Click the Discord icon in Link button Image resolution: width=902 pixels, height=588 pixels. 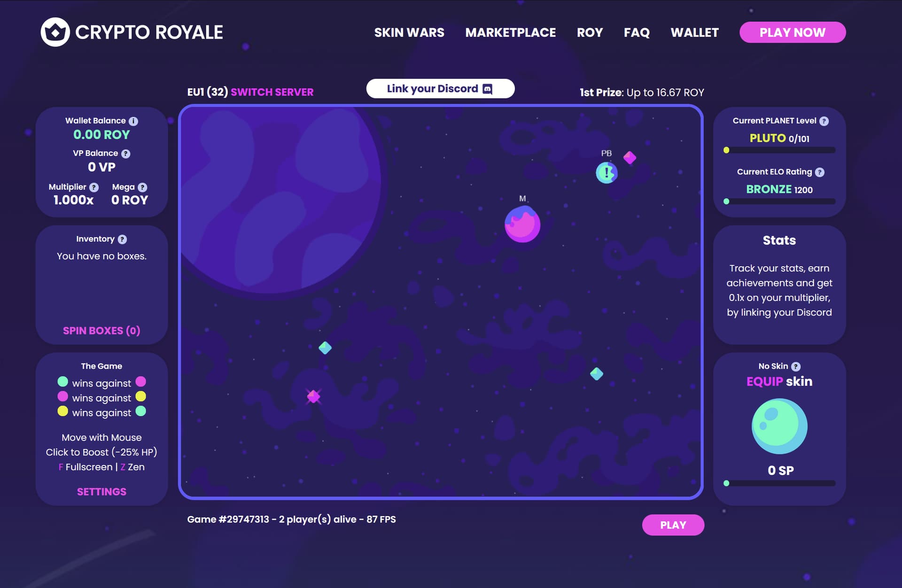coord(488,89)
